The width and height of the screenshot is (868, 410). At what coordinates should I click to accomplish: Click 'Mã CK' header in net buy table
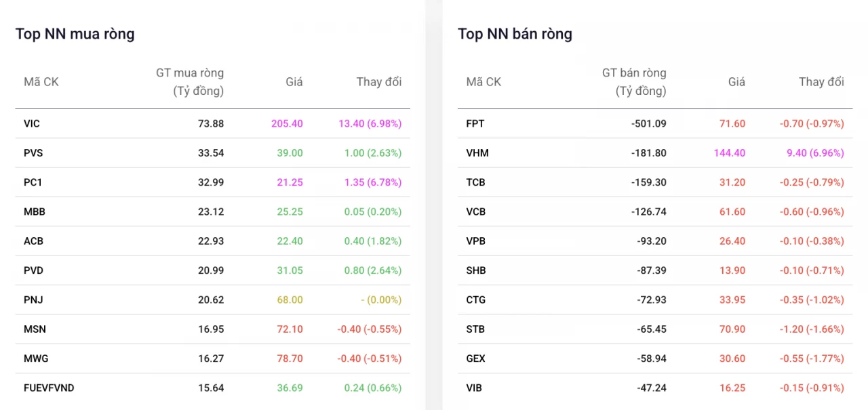pyautogui.click(x=41, y=82)
